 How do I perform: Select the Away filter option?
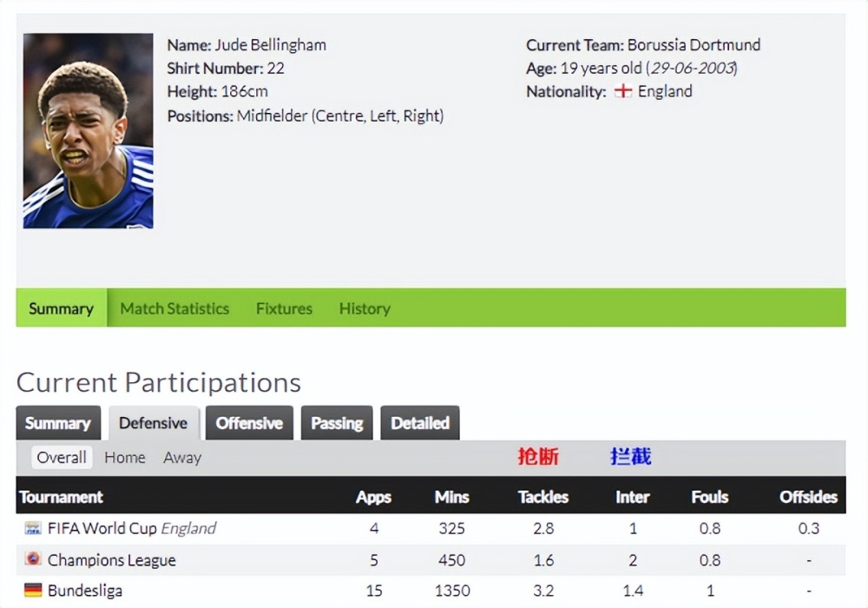click(x=182, y=458)
